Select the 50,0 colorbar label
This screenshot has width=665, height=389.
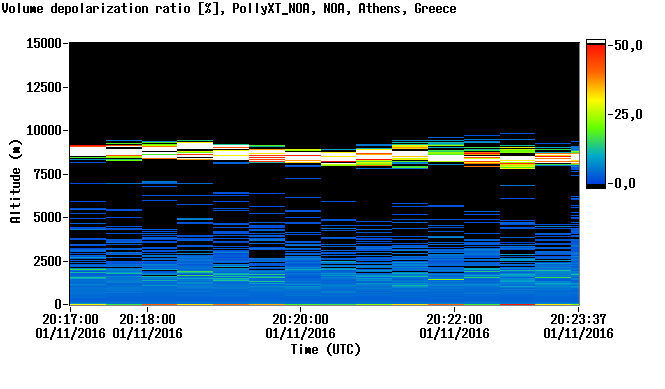[x=628, y=45]
